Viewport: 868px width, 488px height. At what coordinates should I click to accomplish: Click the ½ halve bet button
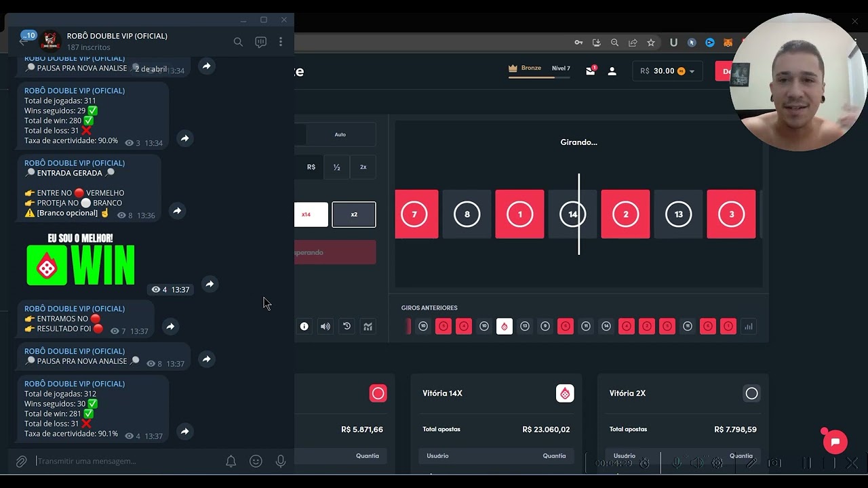point(336,167)
